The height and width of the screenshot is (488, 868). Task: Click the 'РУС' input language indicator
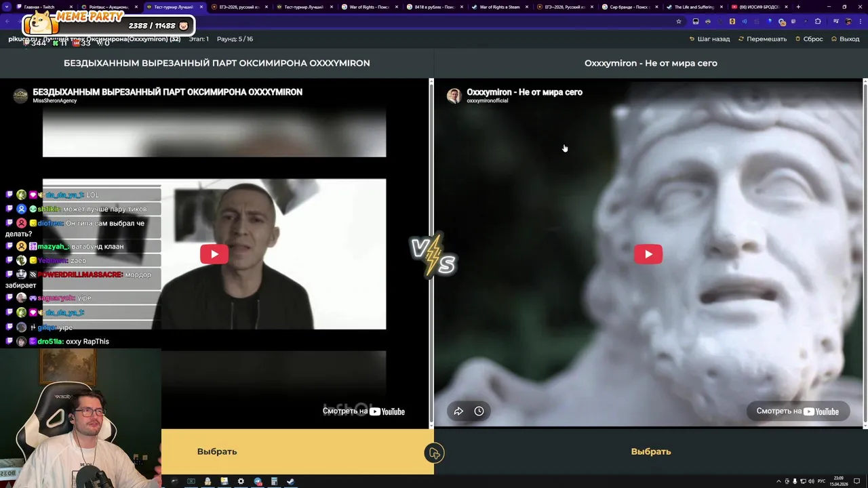[821, 481]
